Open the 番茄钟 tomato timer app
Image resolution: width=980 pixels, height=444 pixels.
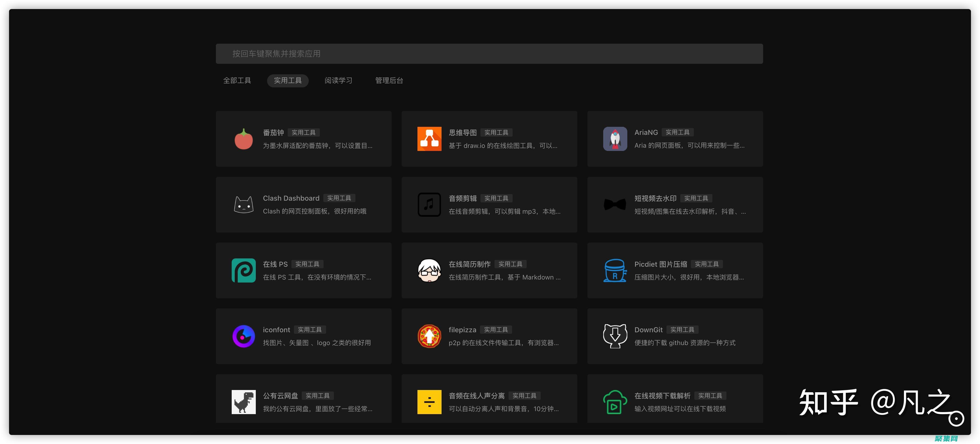click(243, 139)
